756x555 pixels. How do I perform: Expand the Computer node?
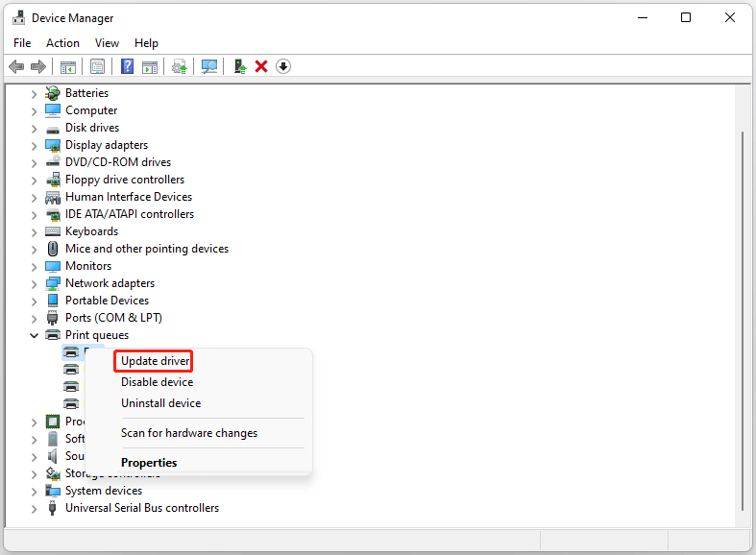click(34, 111)
